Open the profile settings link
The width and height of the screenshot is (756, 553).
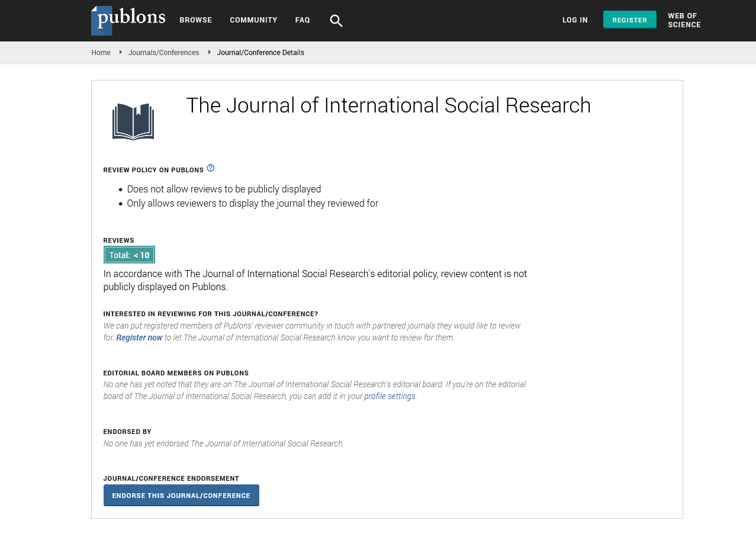[390, 396]
